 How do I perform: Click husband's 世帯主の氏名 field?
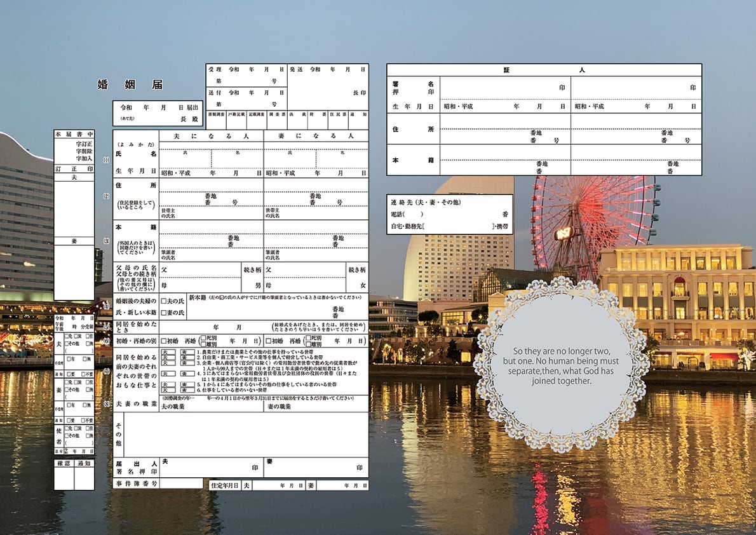click(211, 213)
